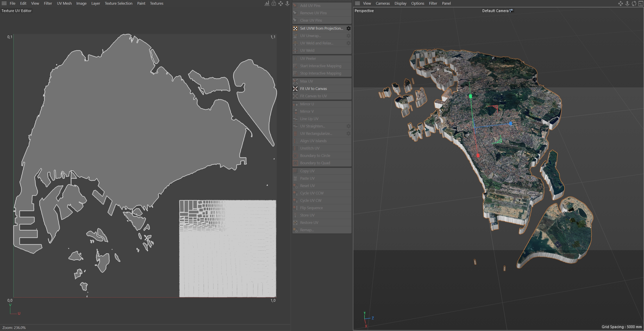Open Set UVW from Projection settings gear
Viewport: 644px width, 331px height.
click(348, 28)
